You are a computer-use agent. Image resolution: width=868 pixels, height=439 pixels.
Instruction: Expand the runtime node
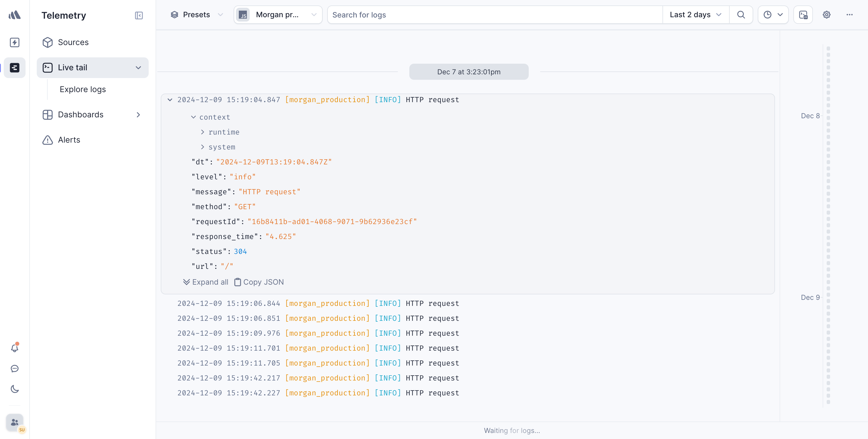(x=203, y=132)
